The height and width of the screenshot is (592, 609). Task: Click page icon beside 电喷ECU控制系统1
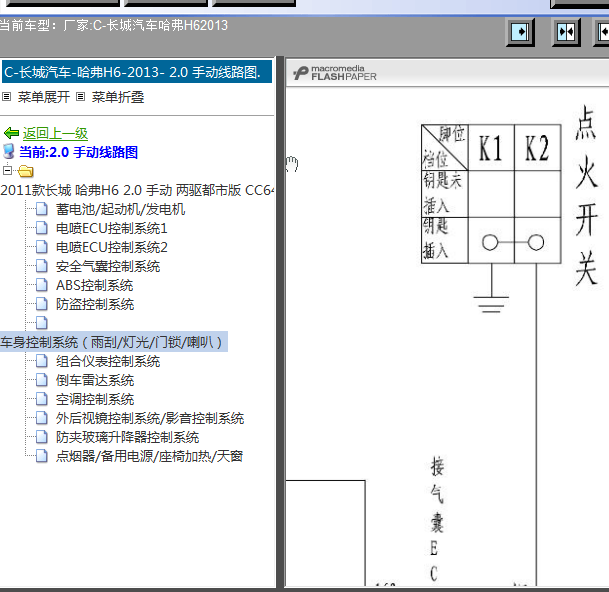[x=42, y=228]
